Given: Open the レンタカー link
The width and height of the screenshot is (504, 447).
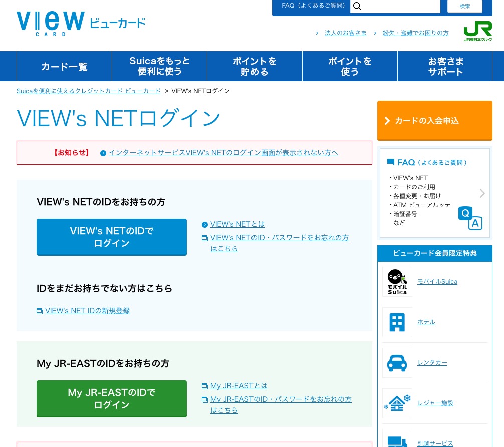Looking at the screenshot, I should click(432, 362).
